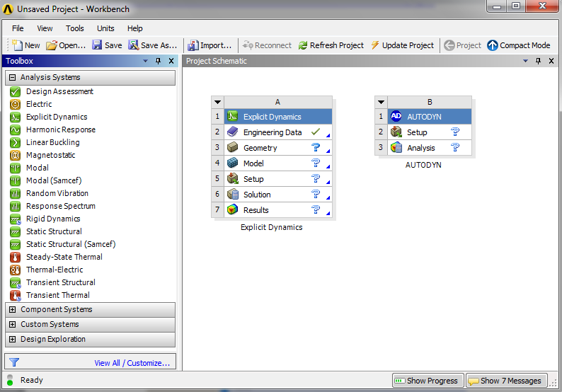Pin the Project Schematic panel
Viewport: 562px width, 392px height.
(538, 61)
